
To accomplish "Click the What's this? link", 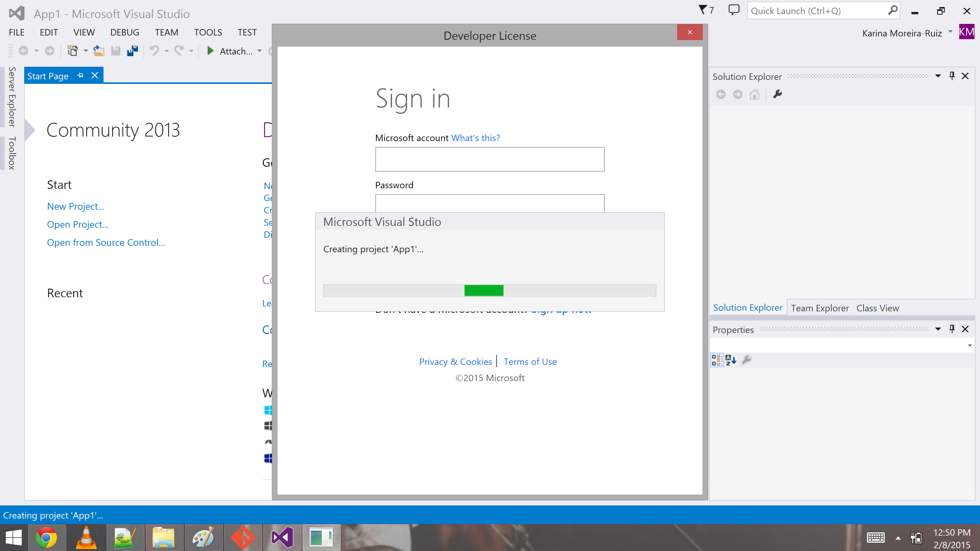I will (x=475, y=138).
